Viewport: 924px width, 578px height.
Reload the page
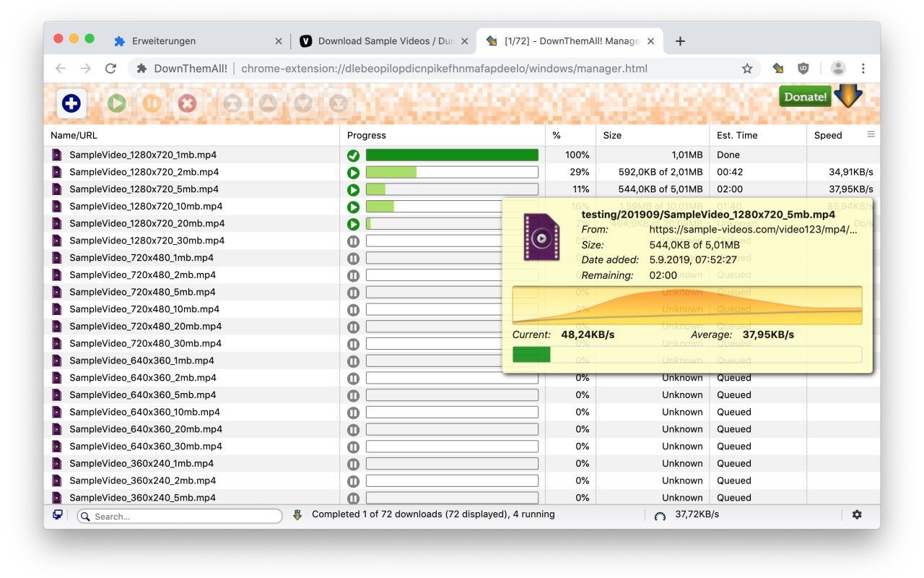pyautogui.click(x=110, y=69)
